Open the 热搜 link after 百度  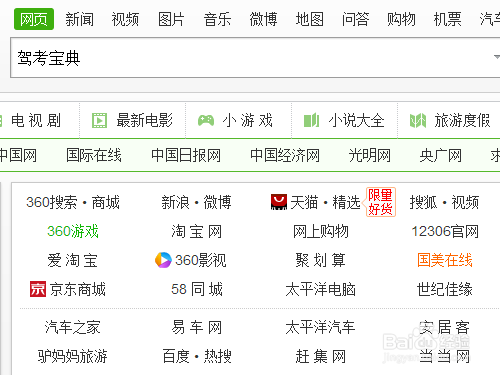point(218,356)
